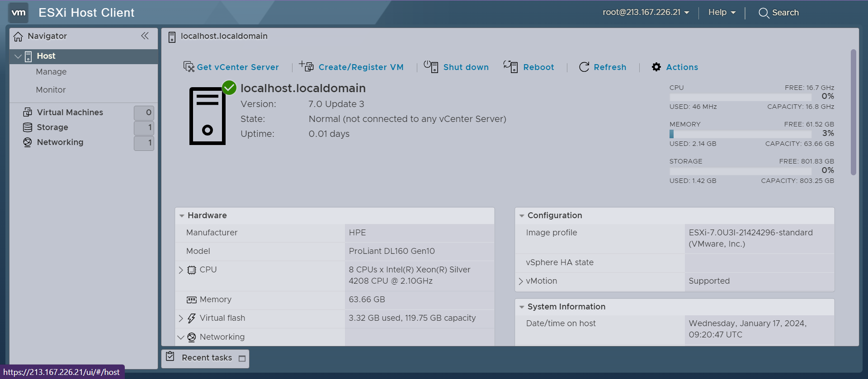Open the Help dropdown menu

pyautogui.click(x=722, y=12)
